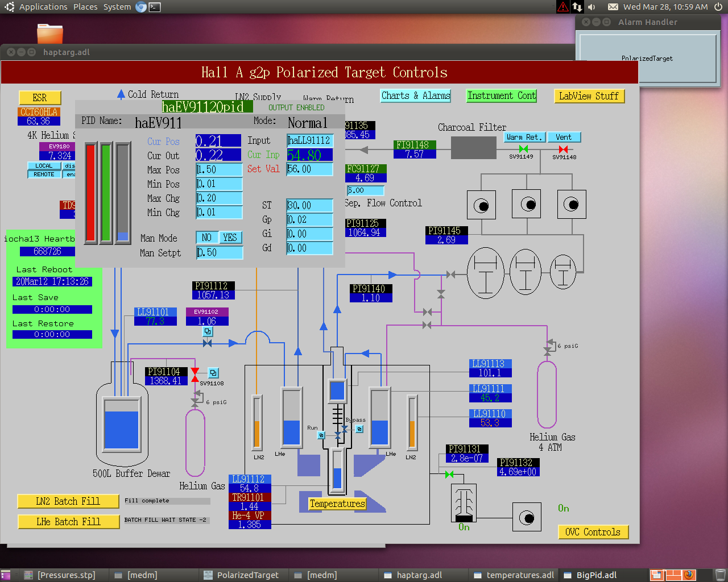The image size is (728, 582).
Task: Click the Bypass valve popup icon
Action: coord(359,429)
